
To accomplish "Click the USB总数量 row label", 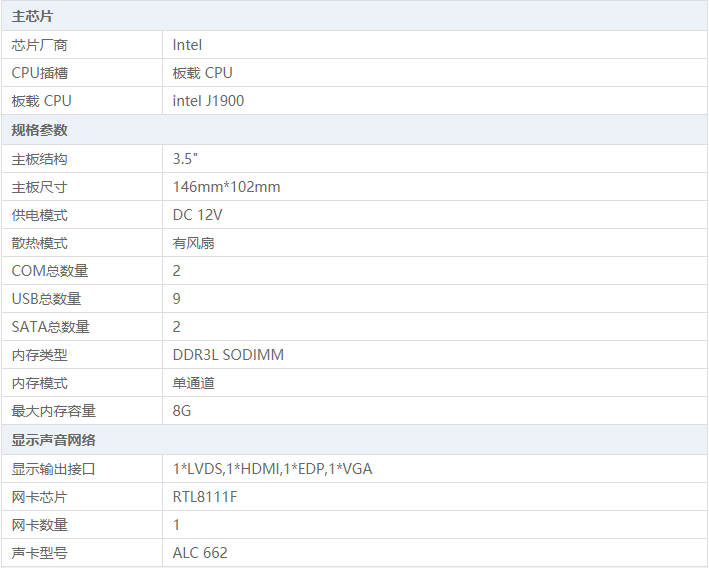I will coord(47,299).
